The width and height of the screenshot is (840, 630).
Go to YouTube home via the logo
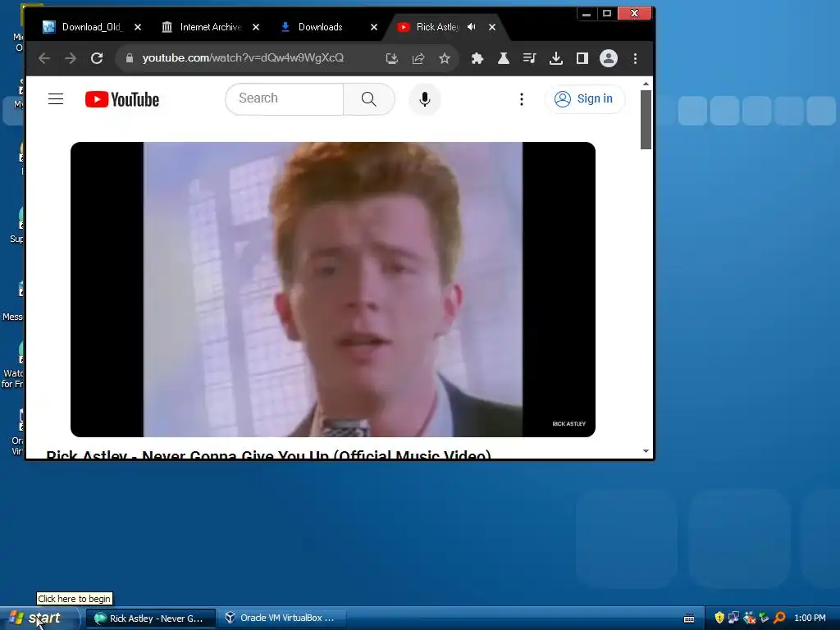(x=122, y=99)
